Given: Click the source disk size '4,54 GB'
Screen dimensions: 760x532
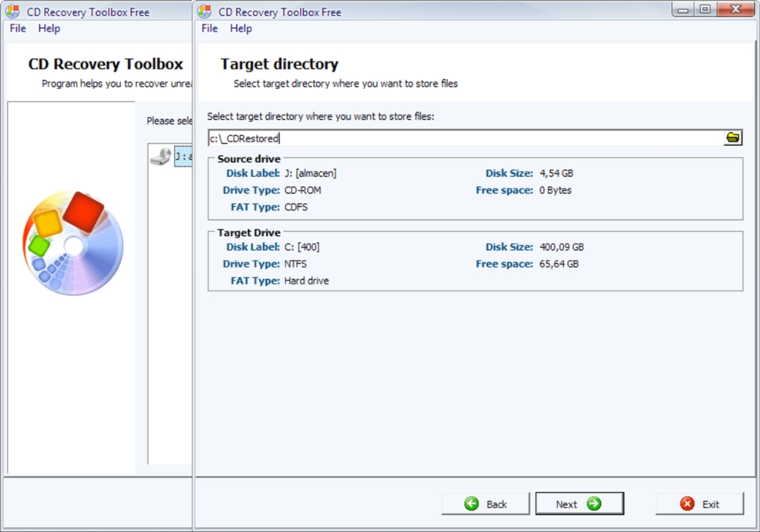Looking at the screenshot, I should click(556, 173).
